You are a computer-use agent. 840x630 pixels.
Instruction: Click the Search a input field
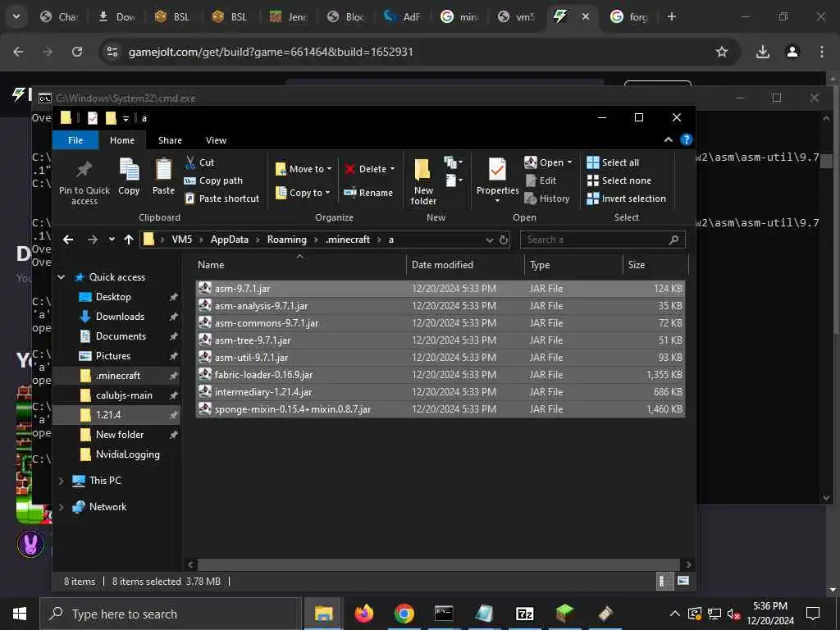coord(602,240)
